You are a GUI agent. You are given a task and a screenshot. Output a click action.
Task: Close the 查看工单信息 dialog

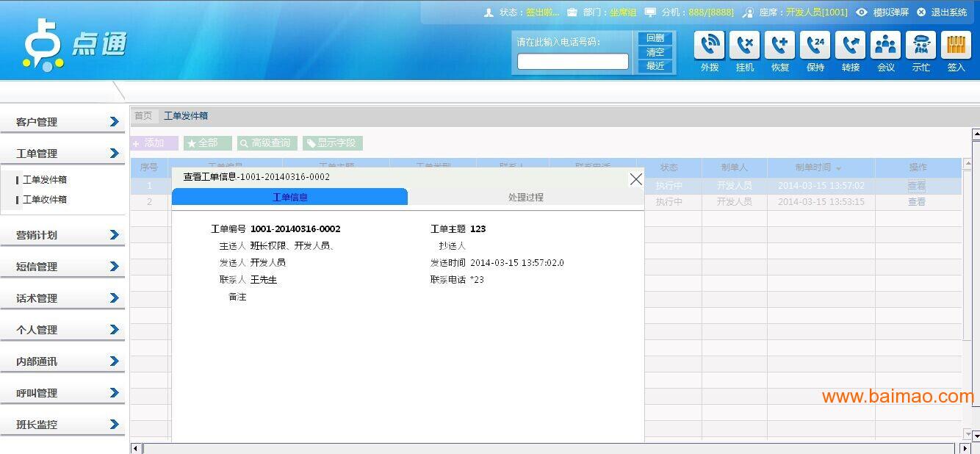(x=636, y=179)
